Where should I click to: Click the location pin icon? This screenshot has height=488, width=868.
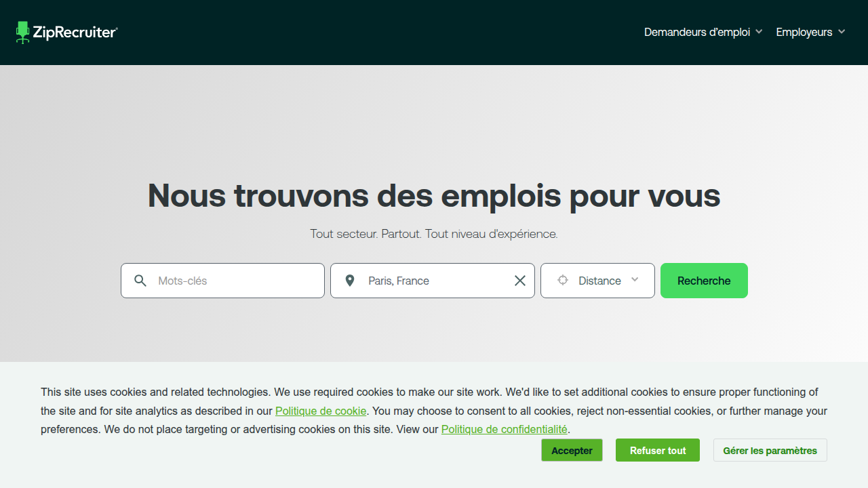tap(350, 281)
